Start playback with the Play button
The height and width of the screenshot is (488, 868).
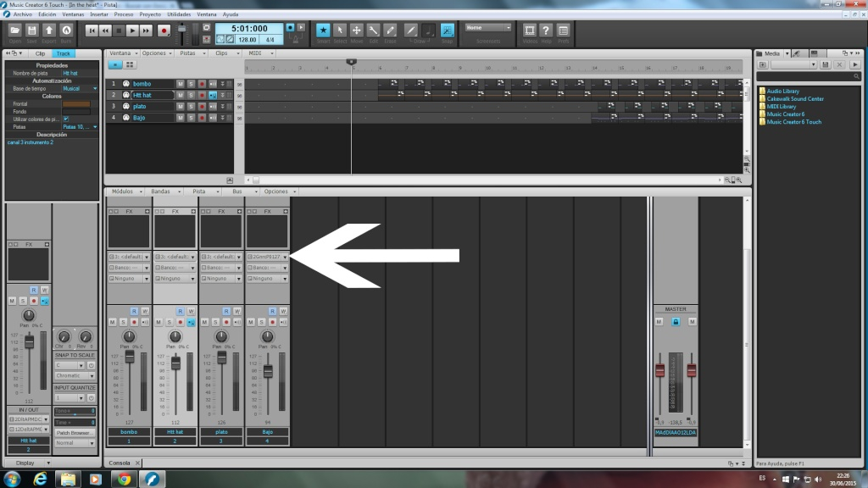(x=132, y=30)
